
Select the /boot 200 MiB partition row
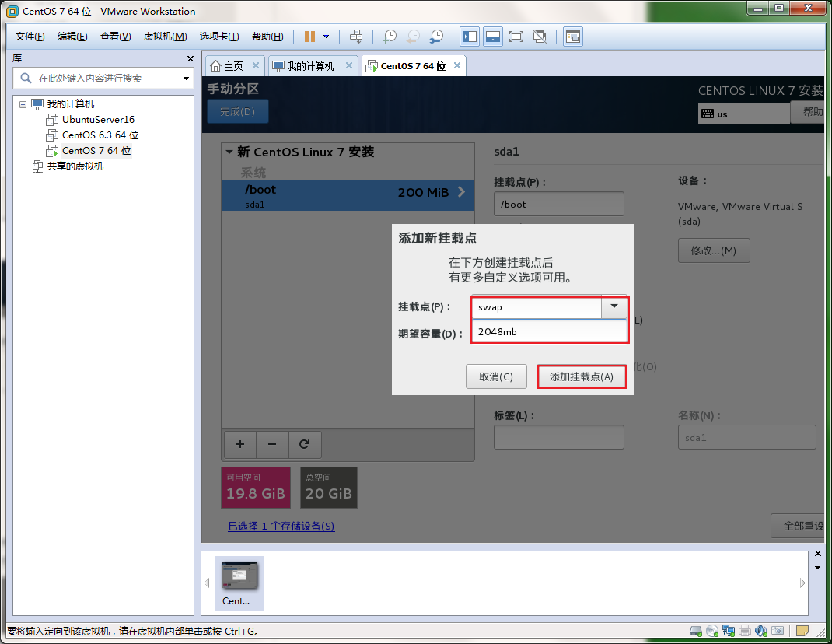click(348, 196)
